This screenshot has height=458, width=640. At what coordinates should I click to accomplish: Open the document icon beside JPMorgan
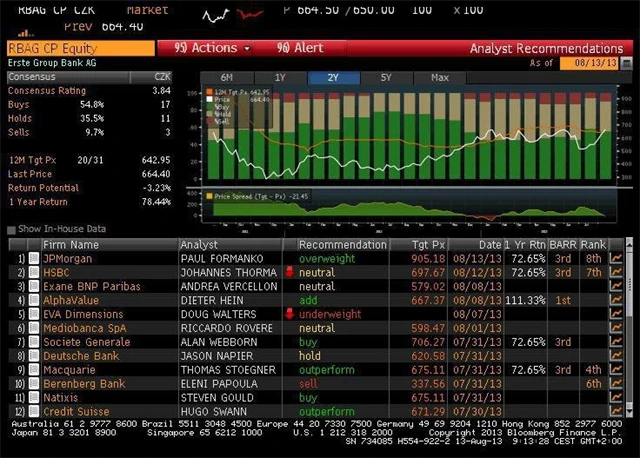33,258
